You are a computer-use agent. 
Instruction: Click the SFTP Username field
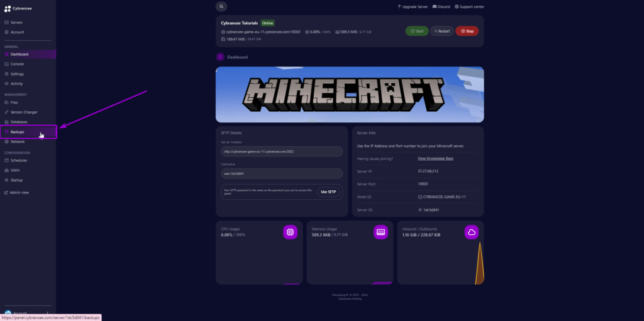[282, 173]
